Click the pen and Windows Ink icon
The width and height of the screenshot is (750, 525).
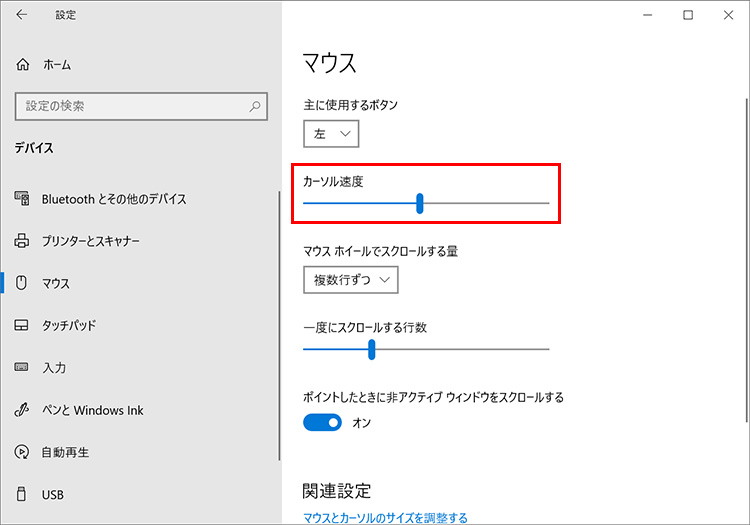click(23, 410)
